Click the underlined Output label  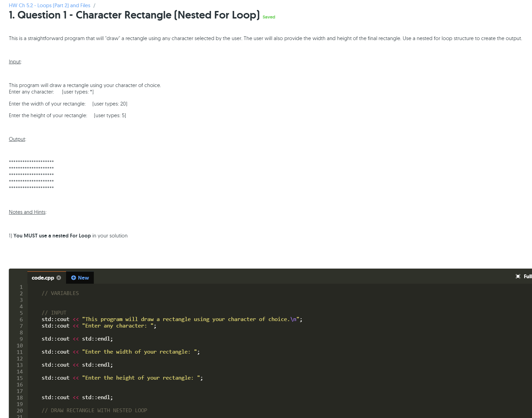click(17, 139)
